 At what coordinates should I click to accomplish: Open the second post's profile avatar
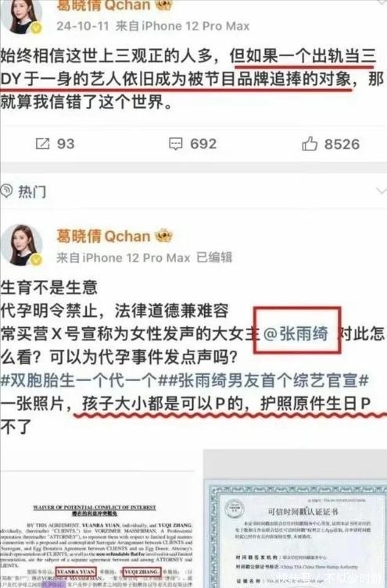(x=23, y=246)
